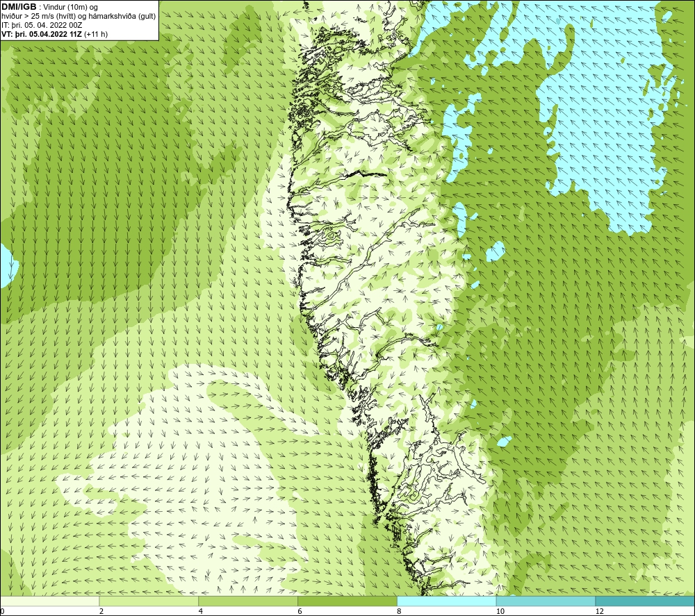The height and width of the screenshot is (616, 695).
Task: Click the DMI/IGB title text
Action: [19, 7]
